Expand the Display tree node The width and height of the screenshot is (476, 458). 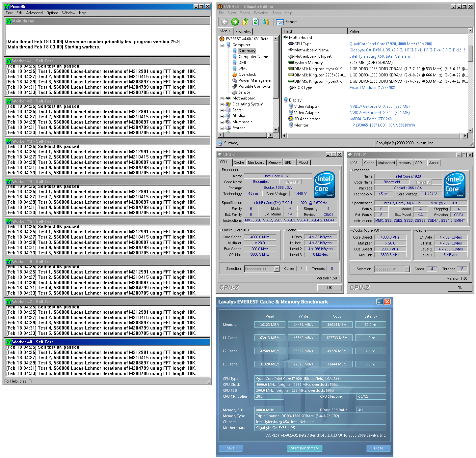pyautogui.click(x=222, y=116)
